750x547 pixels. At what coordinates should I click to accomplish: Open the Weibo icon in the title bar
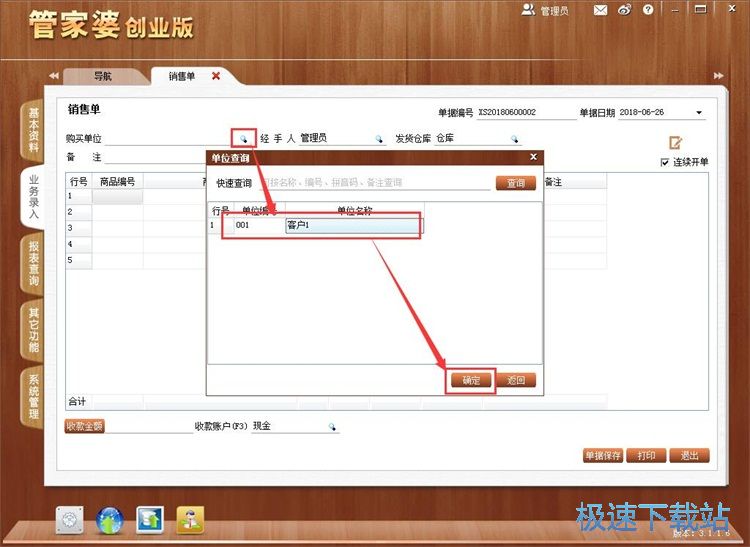click(625, 10)
